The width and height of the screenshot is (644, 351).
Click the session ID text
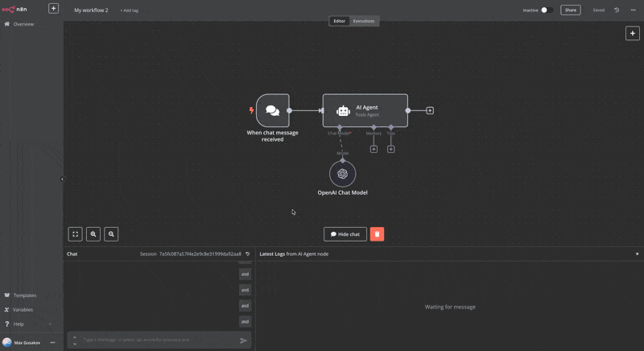click(x=200, y=254)
